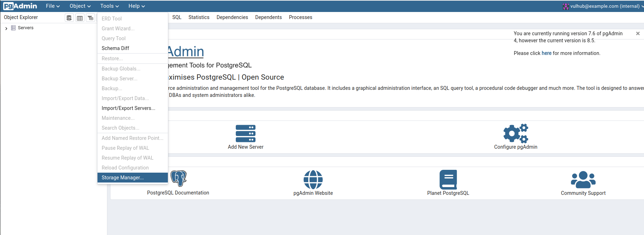Click the 'here' link in the notification
This screenshot has width=644, height=235.
pyautogui.click(x=547, y=53)
